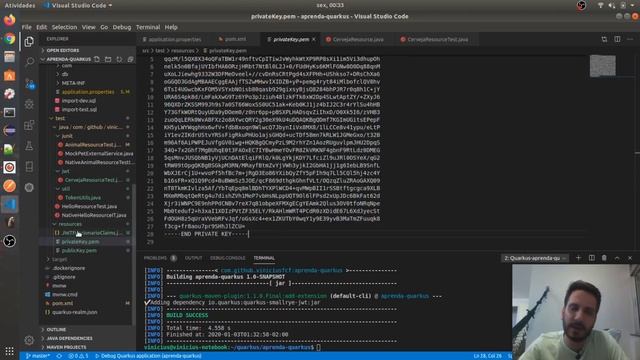Click the open changes icon in editor toolbar
This screenshot has width=640, height=360.
[604, 39]
